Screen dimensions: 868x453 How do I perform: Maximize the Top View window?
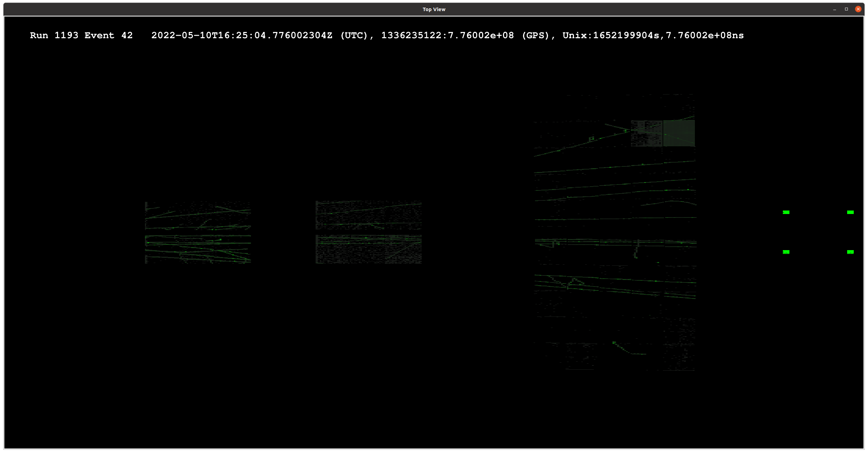click(x=846, y=9)
